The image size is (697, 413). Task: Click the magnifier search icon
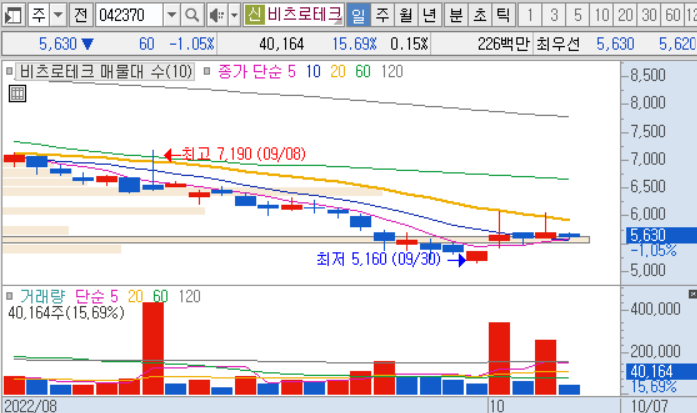(x=192, y=15)
